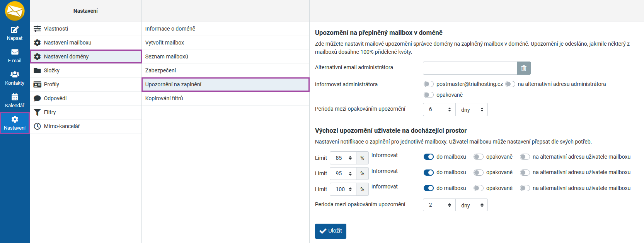Enable postmaster@trialhosting.cz notification toggle
644x243 pixels.
coord(428,84)
